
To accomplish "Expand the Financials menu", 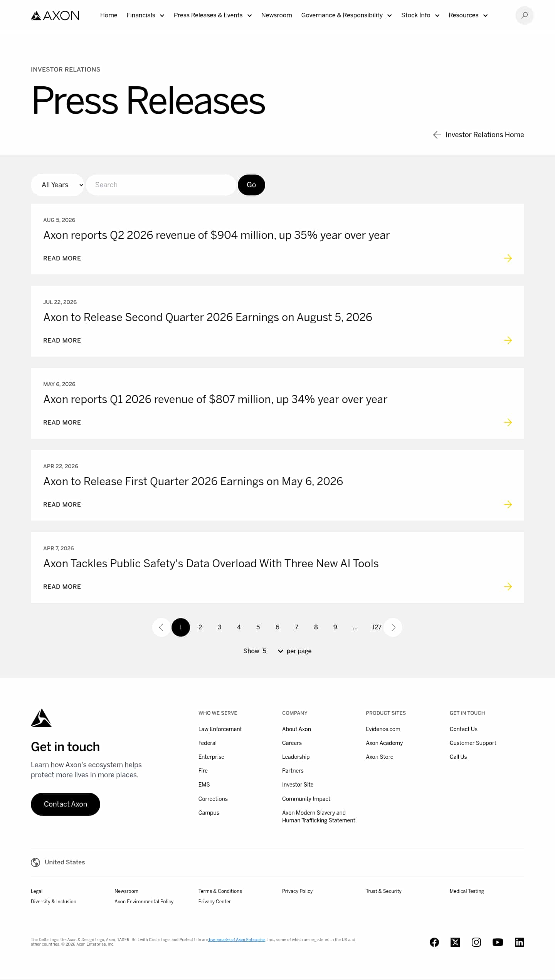I will tap(145, 15).
